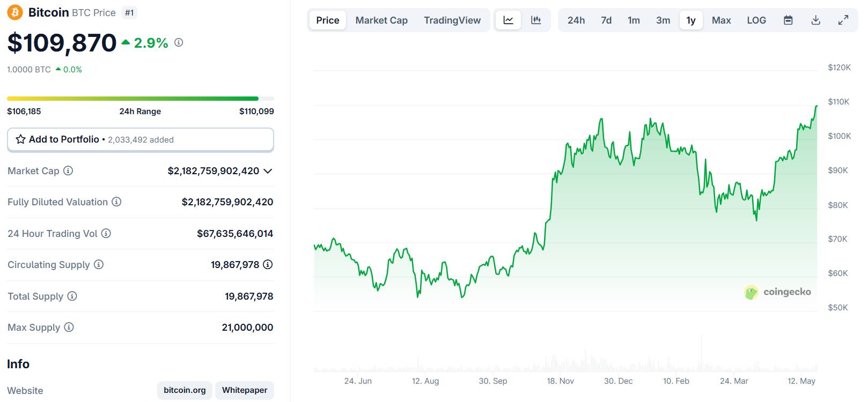
Task: Select the Max time range
Action: pyautogui.click(x=721, y=20)
